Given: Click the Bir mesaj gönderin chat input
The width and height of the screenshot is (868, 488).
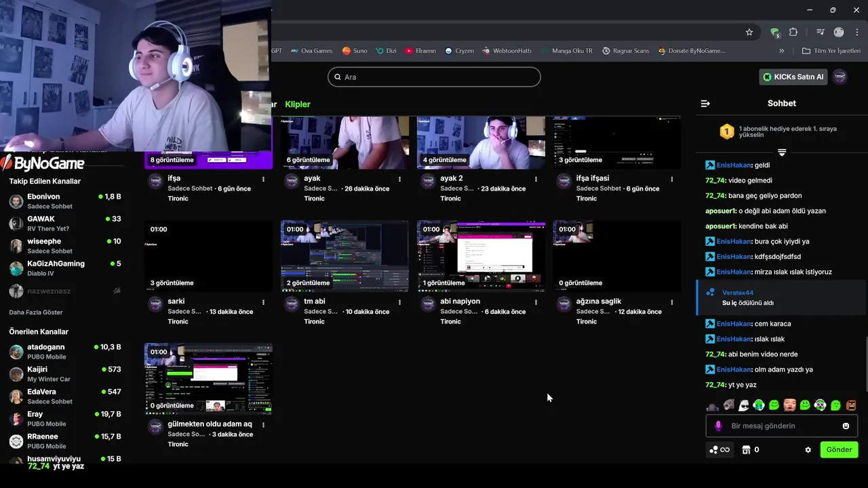Looking at the screenshot, I should coord(782,426).
